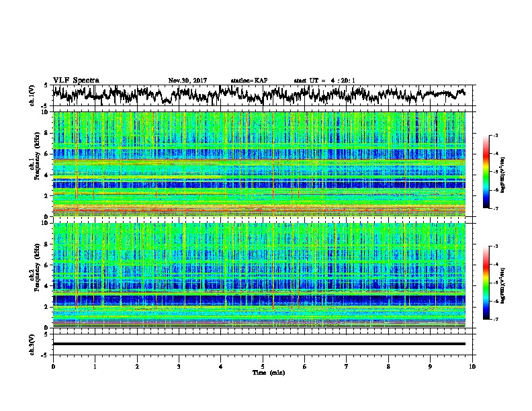
Task: Click the time axis tick label '7'
Action: click(347, 367)
